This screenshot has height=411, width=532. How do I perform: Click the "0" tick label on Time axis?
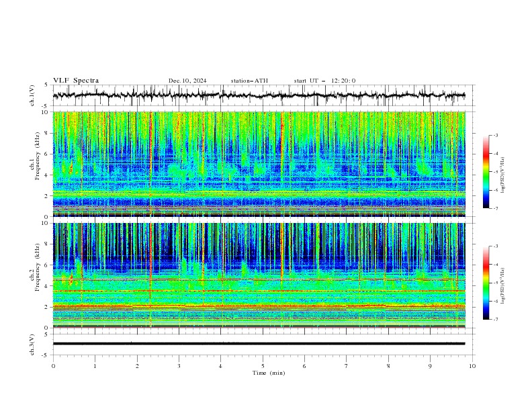click(x=53, y=366)
